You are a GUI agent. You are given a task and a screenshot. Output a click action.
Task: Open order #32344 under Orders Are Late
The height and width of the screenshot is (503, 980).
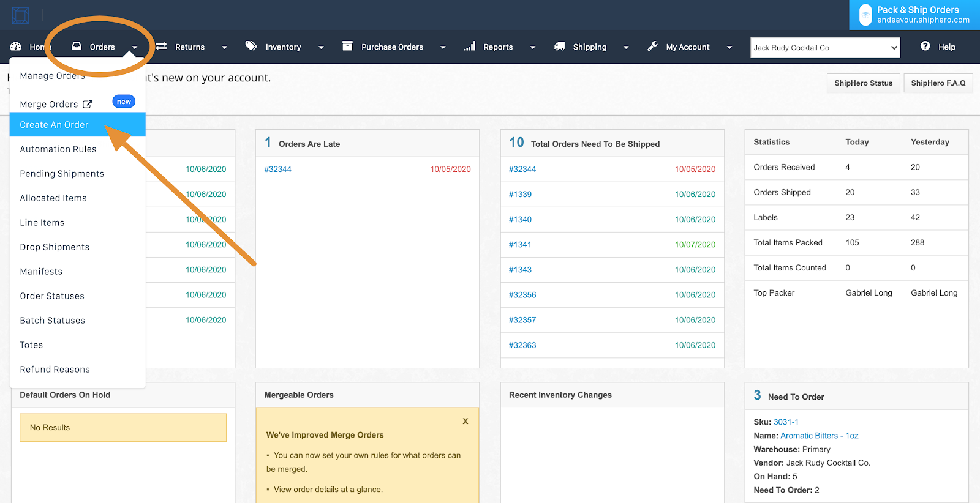(278, 170)
